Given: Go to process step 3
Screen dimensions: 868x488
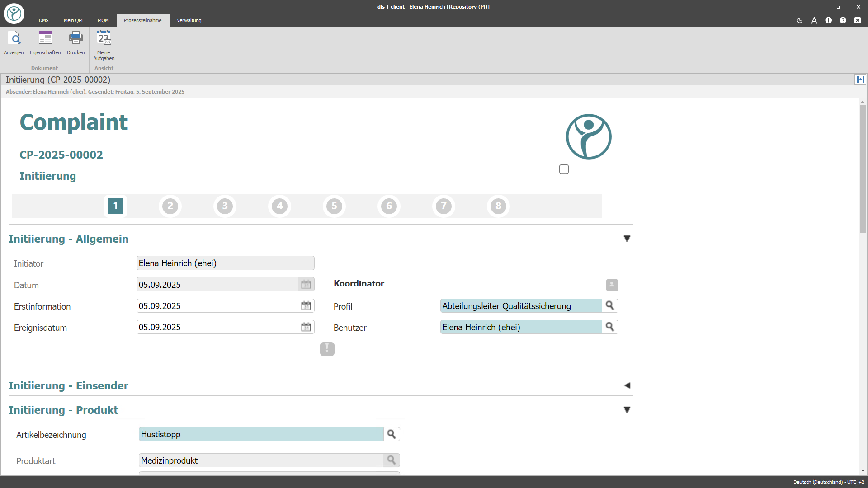Looking at the screenshot, I should [x=225, y=206].
